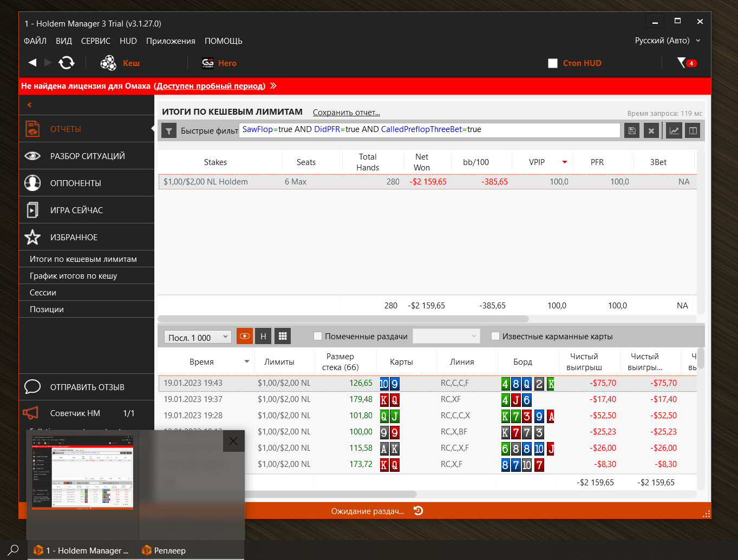Image resolution: width=738 pixels, height=560 pixels.
Task: Open ИЗБРАННОЕ star icon
Action: (32, 237)
